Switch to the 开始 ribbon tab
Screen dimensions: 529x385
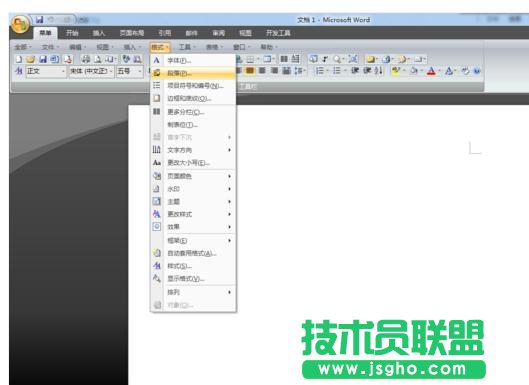tap(72, 33)
